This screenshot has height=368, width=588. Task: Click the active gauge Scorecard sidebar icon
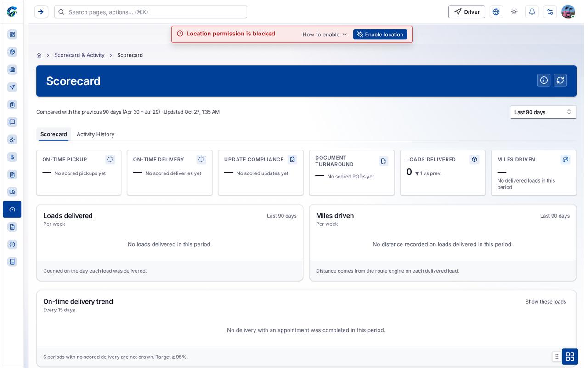tap(12, 209)
